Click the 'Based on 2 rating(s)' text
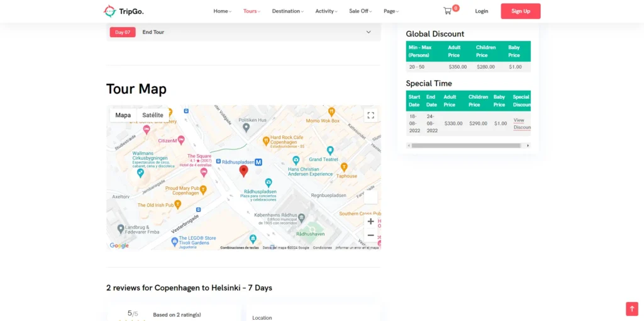The width and height of the screenshot is (644, 321). (177, 315)
